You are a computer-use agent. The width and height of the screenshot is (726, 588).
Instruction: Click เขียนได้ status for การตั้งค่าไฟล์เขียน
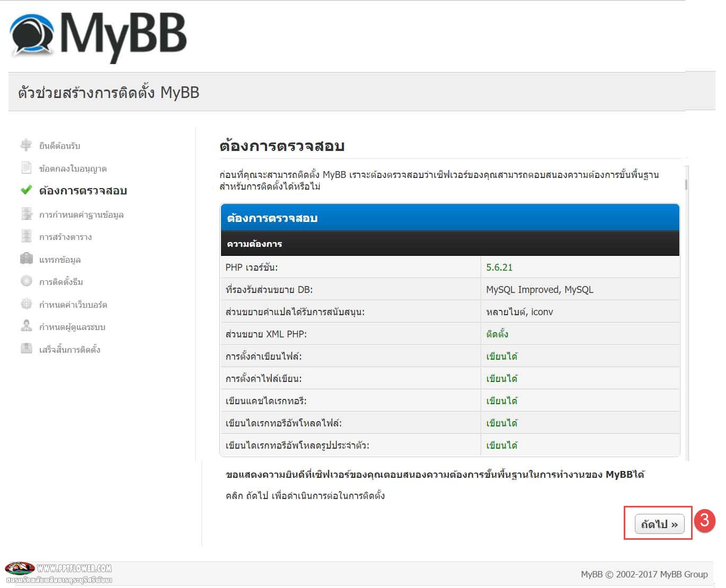[x=502, y=379]
